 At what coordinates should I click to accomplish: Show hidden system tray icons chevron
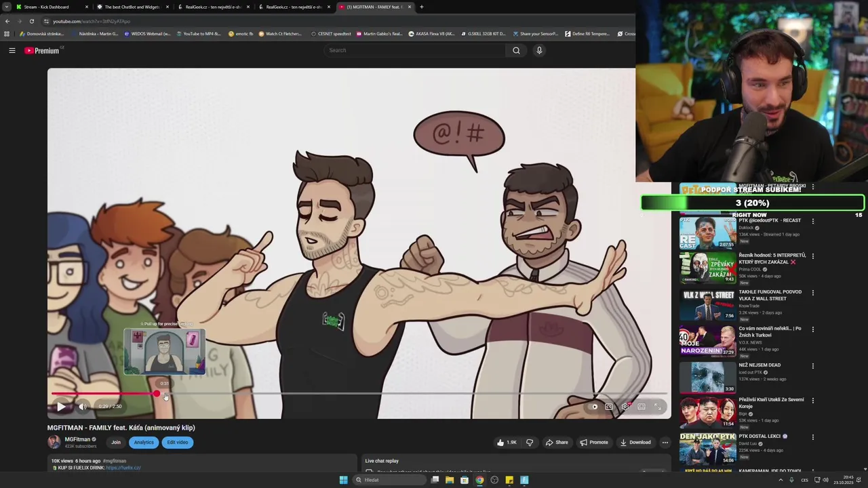[x=780, y=480]
